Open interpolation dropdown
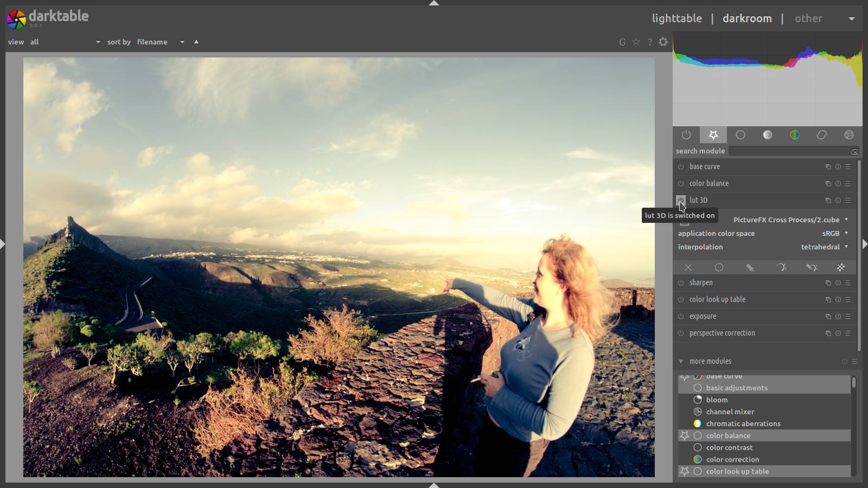The width and height of the screenshot is (868, 488). 763,247
